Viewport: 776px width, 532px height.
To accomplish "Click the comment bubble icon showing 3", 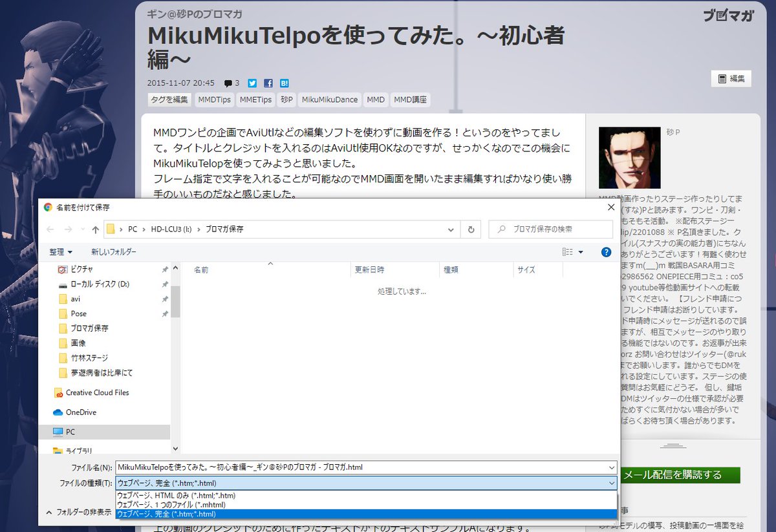I will click(228, 83).
